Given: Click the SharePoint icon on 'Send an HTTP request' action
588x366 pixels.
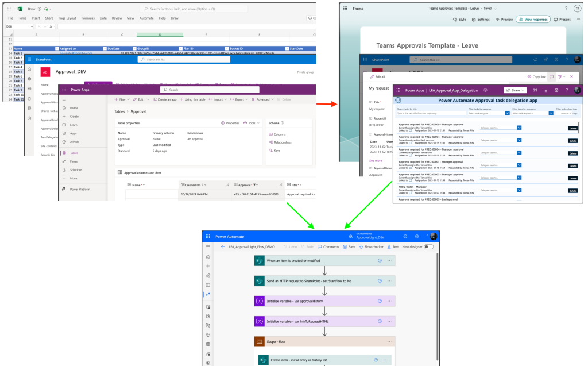Looking at the screenshot, I should tap(259, 281).
